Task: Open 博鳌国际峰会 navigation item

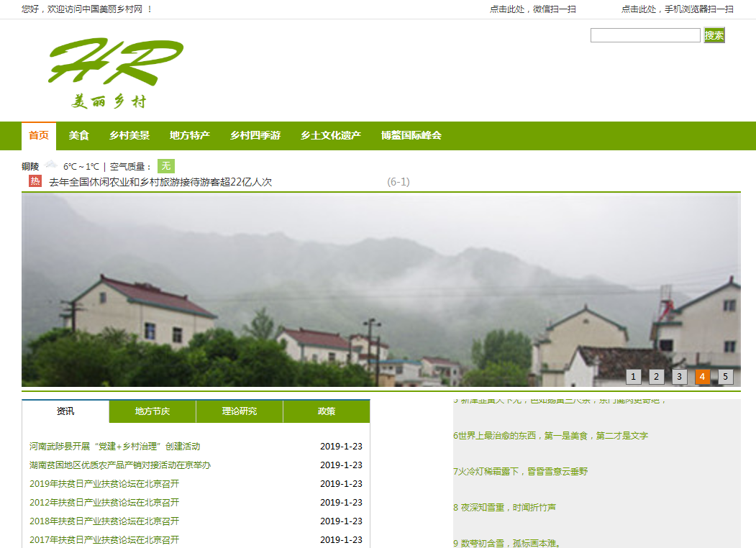Action: click(411, 135)
